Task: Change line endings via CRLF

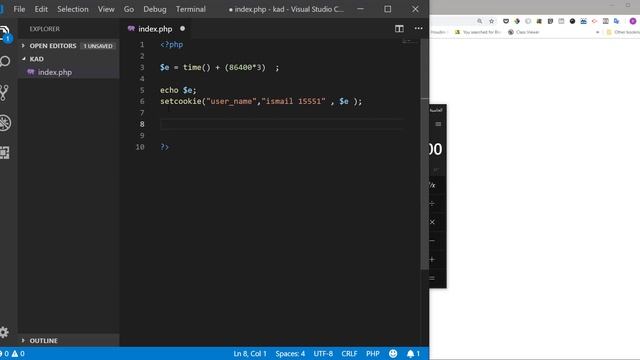Action: click(349, 353)
